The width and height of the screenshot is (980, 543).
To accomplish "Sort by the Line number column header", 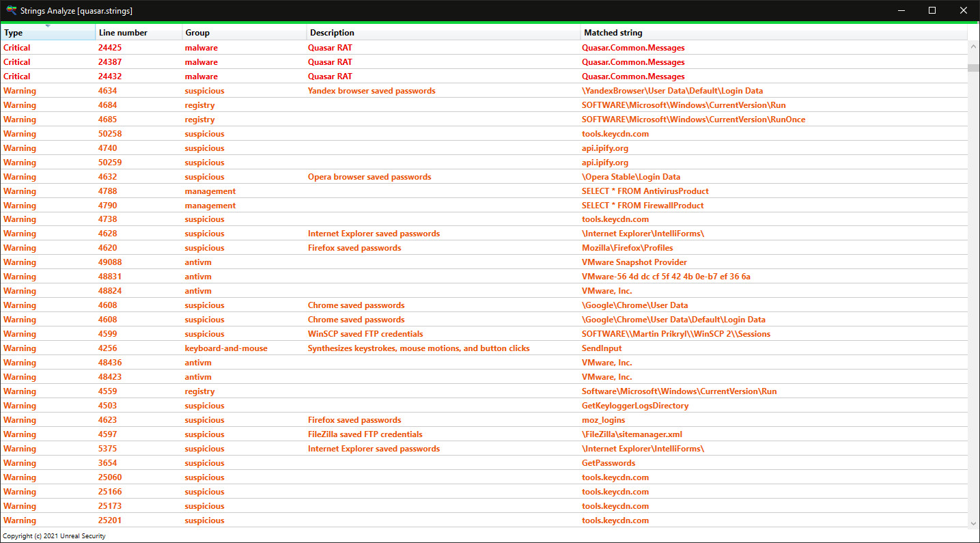I will click(139, 33).
